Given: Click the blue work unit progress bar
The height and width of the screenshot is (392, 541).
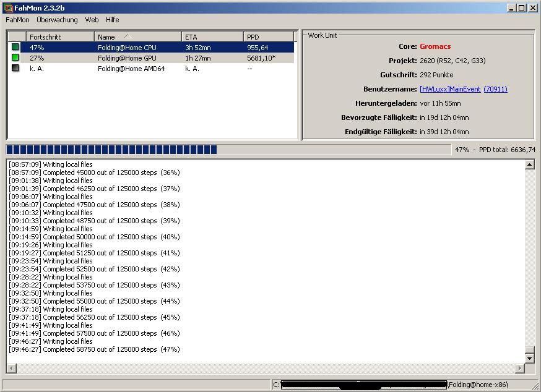Looking at the screenshot, I should (228, 149).
